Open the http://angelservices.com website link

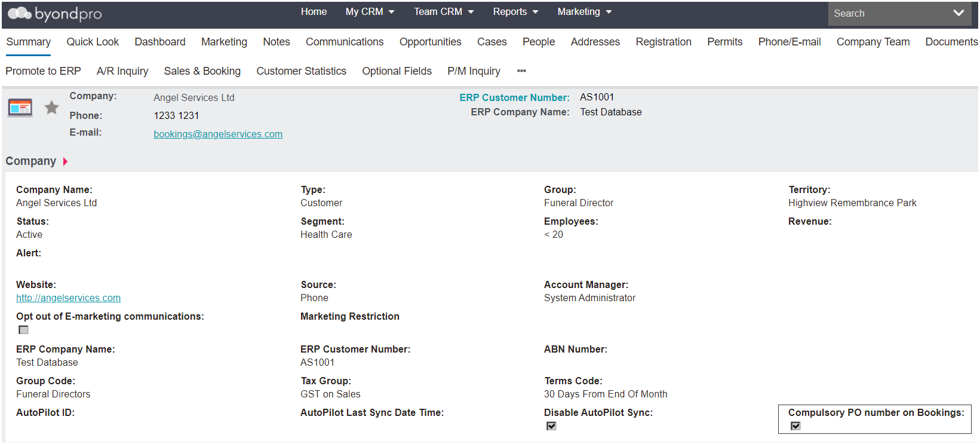[x=68, y=298]
